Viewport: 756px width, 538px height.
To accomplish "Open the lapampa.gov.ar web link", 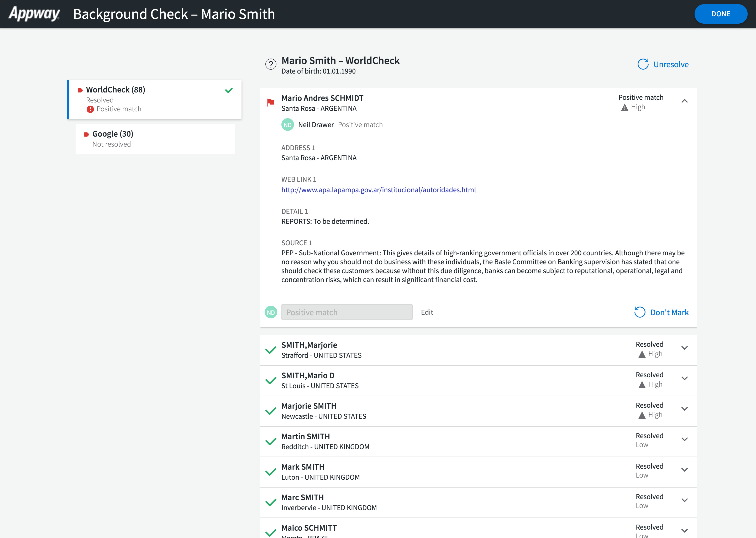I will click(x=379, y=190).
